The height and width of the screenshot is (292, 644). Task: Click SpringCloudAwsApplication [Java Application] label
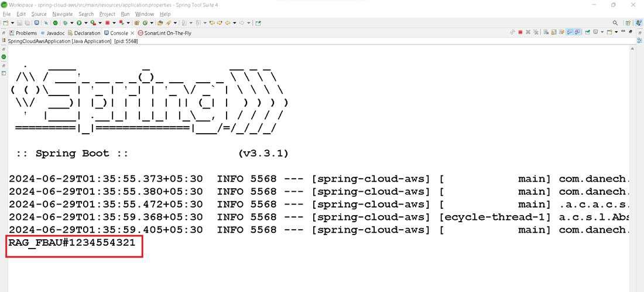(x=60, y=41)
